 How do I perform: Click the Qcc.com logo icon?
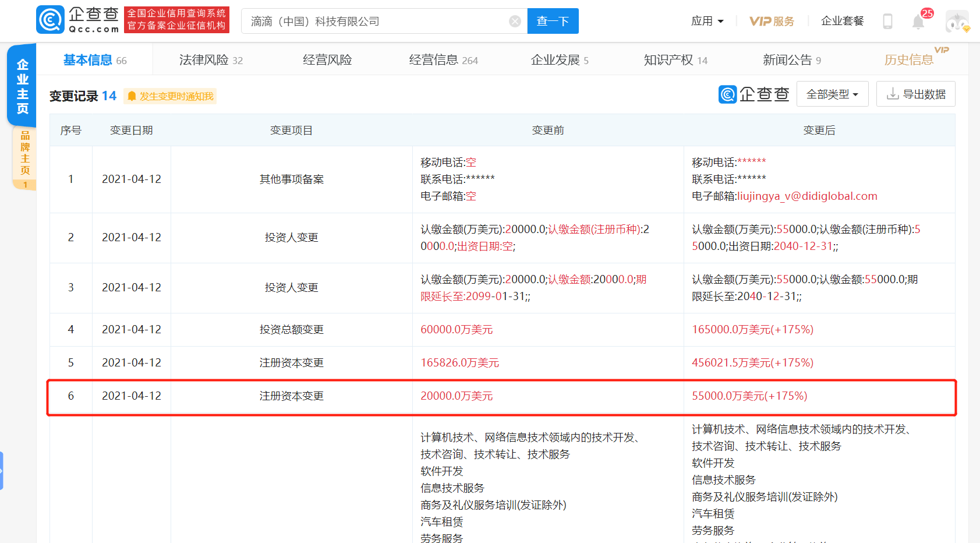coord(50,20)
